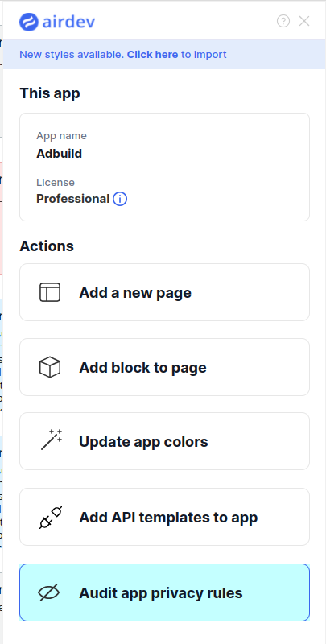Image resolution: width=326 pixels, height=644 pixels.
Task: Click the page layout icon
Action: (x=50, y=292)
